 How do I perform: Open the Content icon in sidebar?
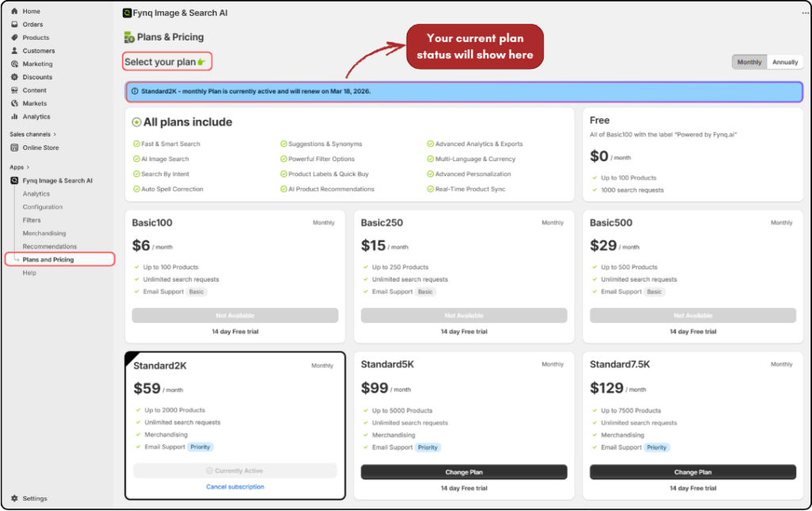tap(14, 90)
